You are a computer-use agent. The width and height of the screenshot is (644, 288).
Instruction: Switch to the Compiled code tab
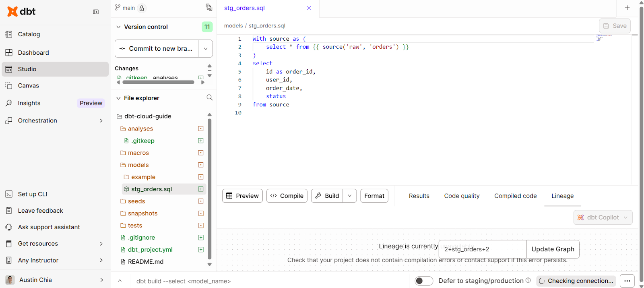coord(515,196)
